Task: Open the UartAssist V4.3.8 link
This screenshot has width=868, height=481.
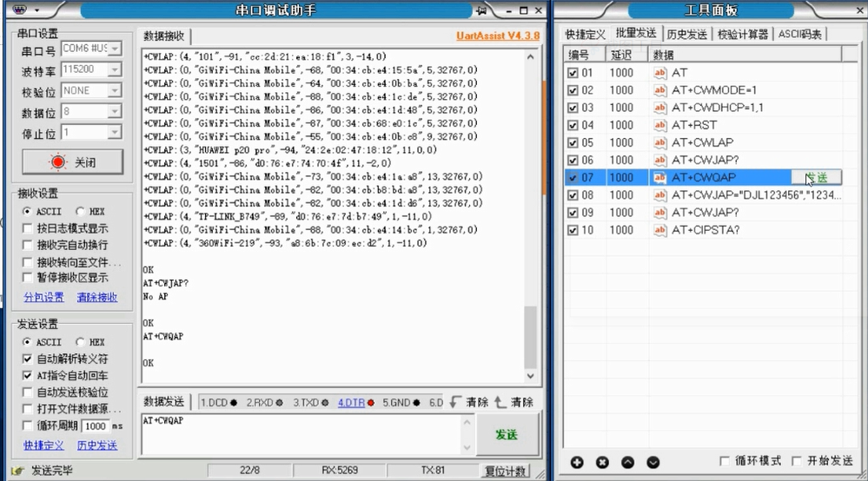Action: tap(498, 36)
